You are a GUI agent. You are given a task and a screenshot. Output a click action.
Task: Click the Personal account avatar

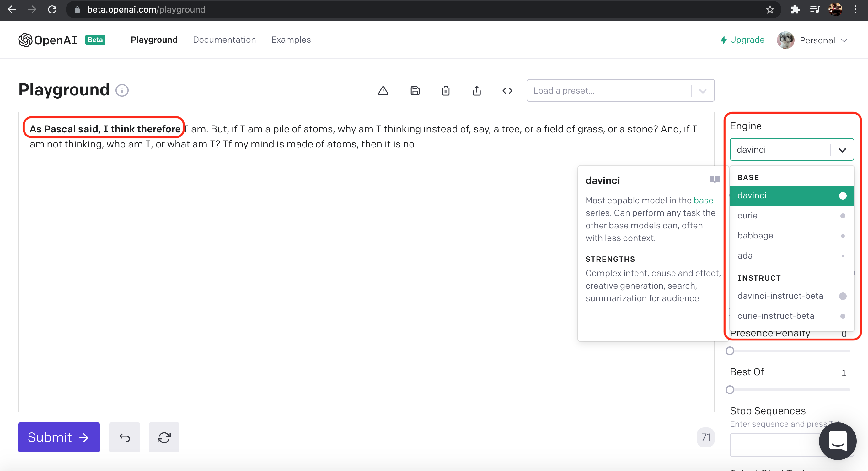pos(786,40)
